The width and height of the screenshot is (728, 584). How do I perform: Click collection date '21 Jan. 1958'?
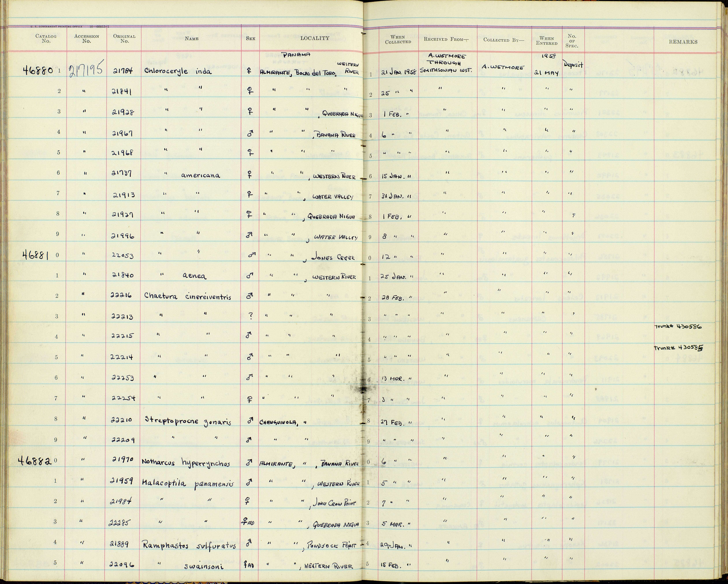399,72
